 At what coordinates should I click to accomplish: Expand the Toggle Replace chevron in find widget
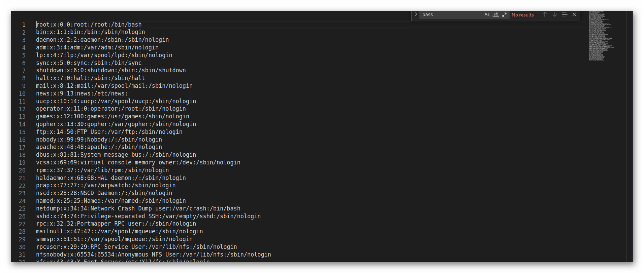[416, 14]
